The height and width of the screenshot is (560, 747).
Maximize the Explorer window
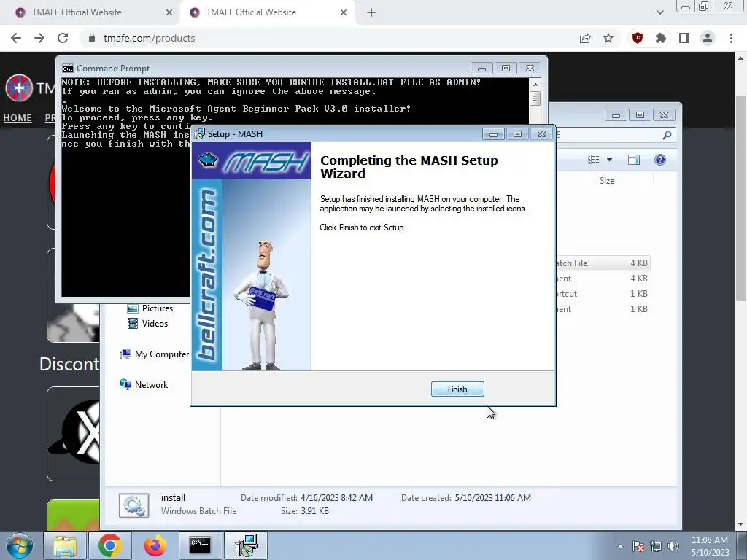tap(640, 115)
